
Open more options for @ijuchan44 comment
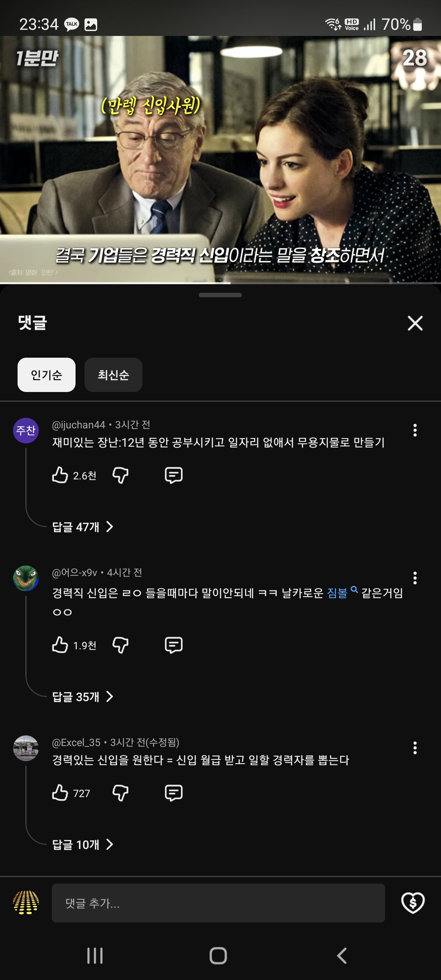[415, 430]
